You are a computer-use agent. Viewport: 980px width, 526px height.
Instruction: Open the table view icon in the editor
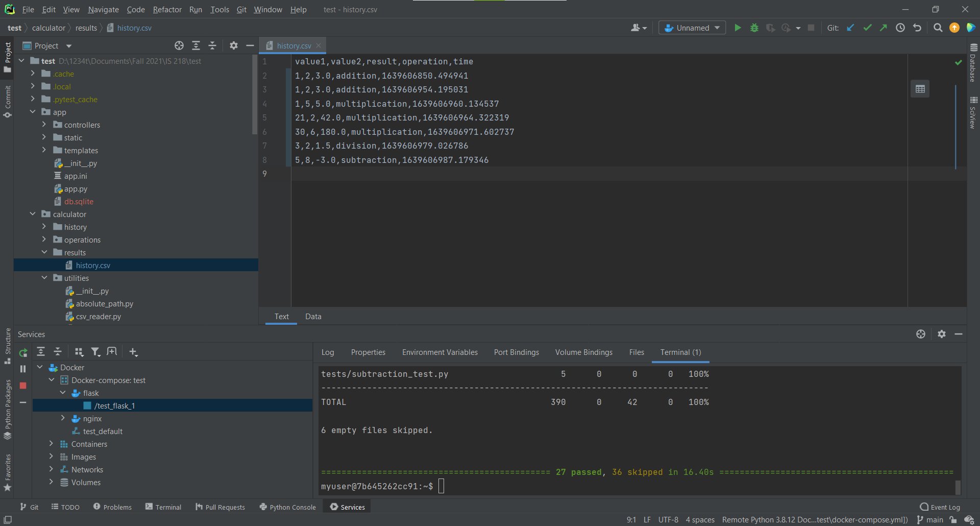point(920,89)
